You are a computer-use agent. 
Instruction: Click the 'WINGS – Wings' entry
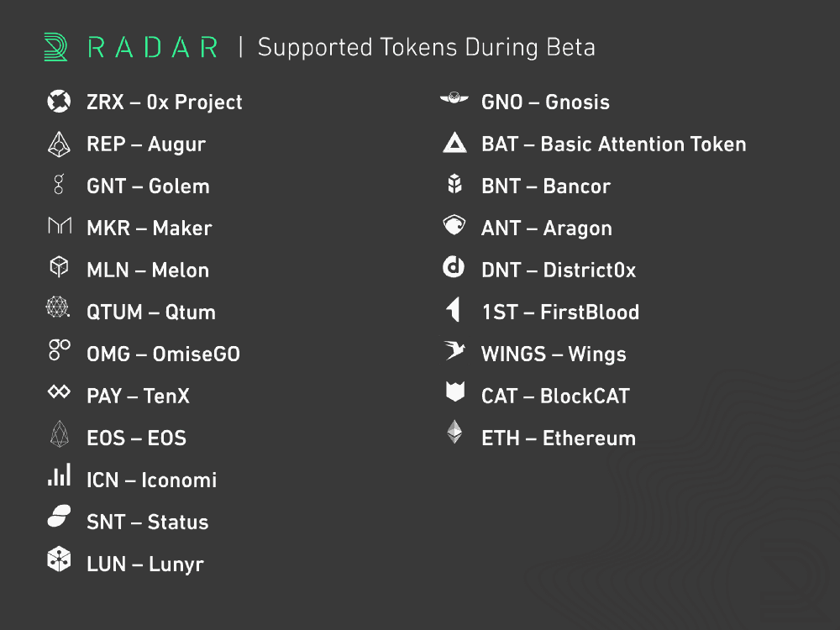554,354
